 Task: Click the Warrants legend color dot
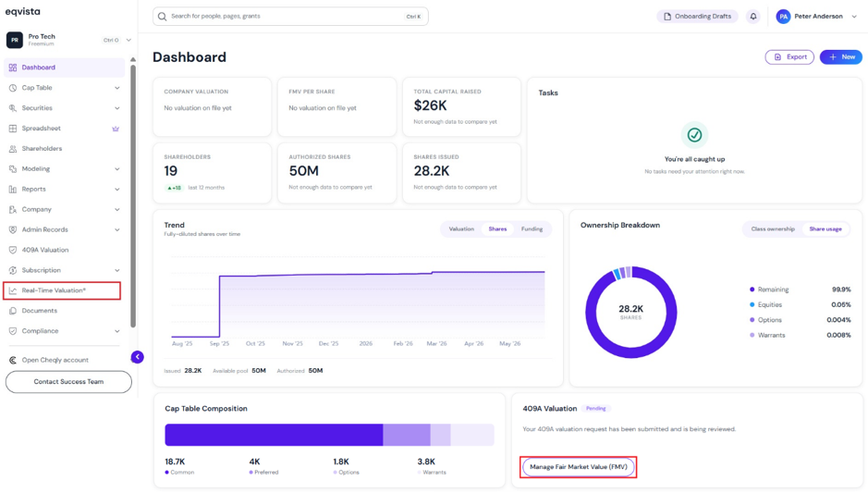pos(752,335)
